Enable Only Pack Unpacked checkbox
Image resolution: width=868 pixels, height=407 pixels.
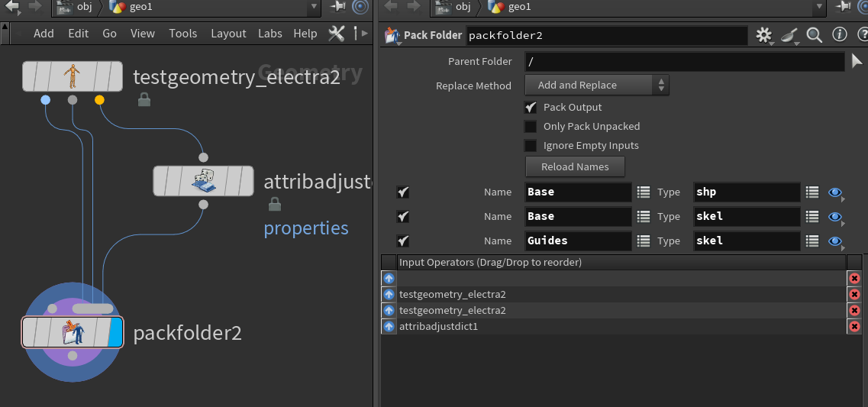(x=531, y=127)
